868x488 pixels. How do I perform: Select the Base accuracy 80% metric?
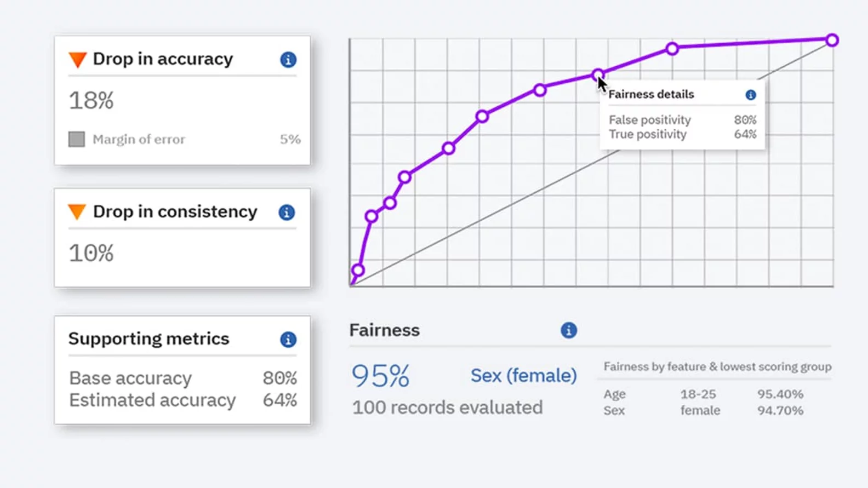[x=182, y=378]
